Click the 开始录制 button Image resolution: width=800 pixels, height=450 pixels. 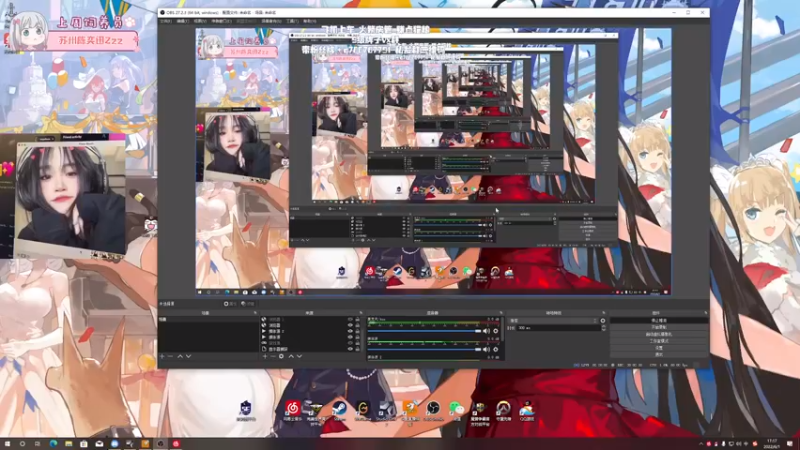[x=659, y=327]
